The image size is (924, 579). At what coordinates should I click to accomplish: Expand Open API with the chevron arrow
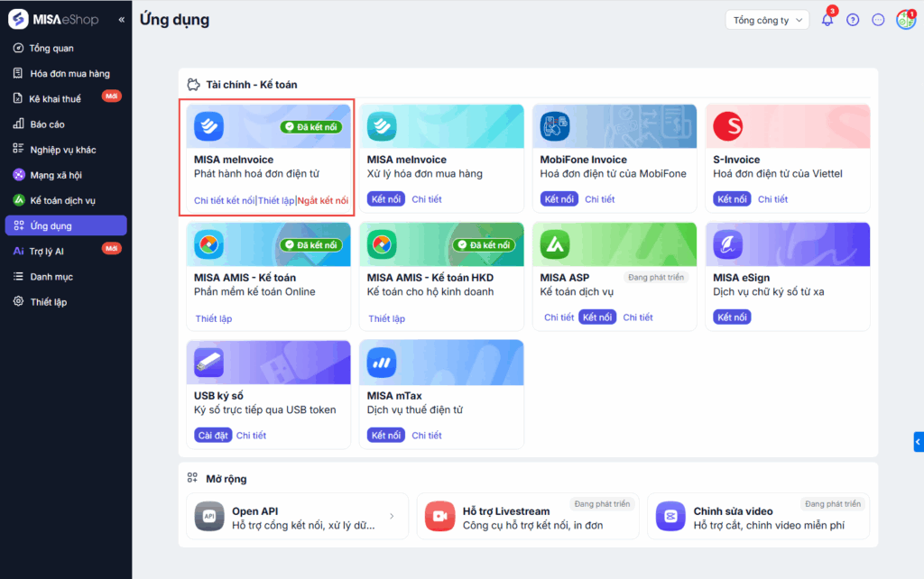(392, 517)
